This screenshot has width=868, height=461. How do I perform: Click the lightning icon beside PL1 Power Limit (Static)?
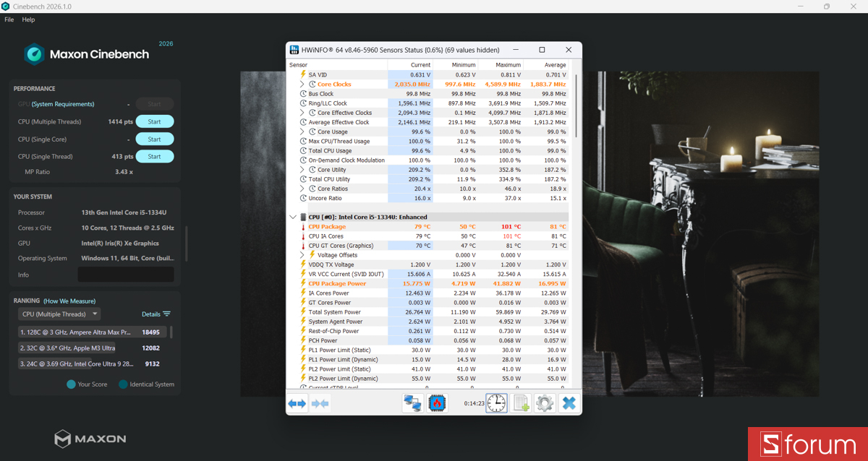tap(304, 350)
